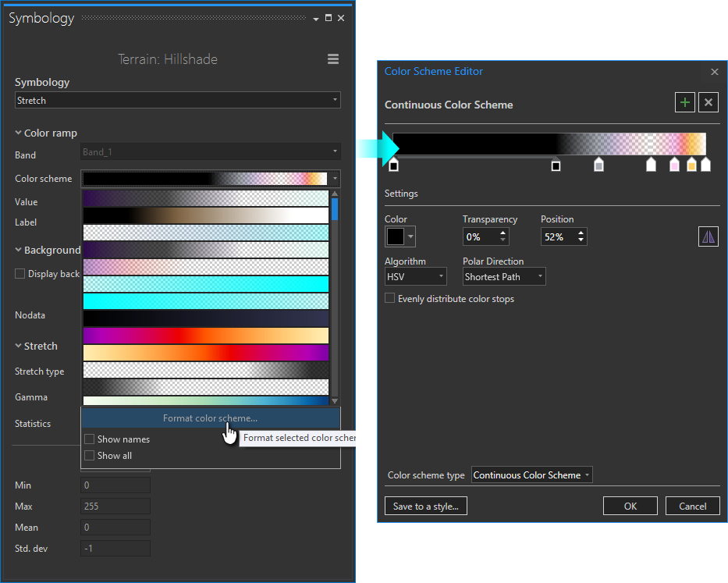Check the Show all option
The width and height of the screenshot is (728, 583).
89,455
